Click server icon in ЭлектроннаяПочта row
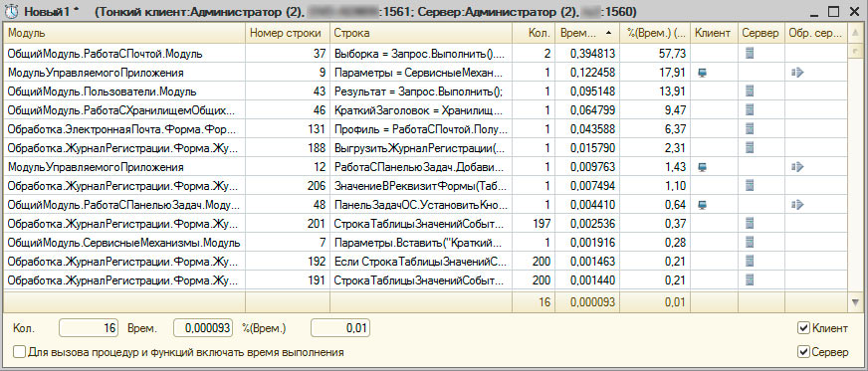The width and height of the screenshot is (868, 371). (751, 129)
